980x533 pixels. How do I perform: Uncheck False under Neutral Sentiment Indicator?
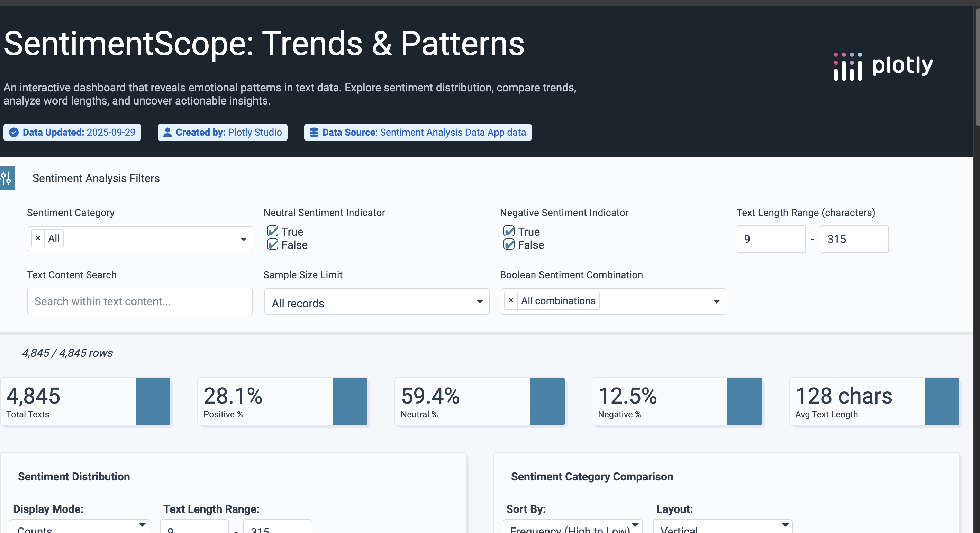[x=273, y=245]
